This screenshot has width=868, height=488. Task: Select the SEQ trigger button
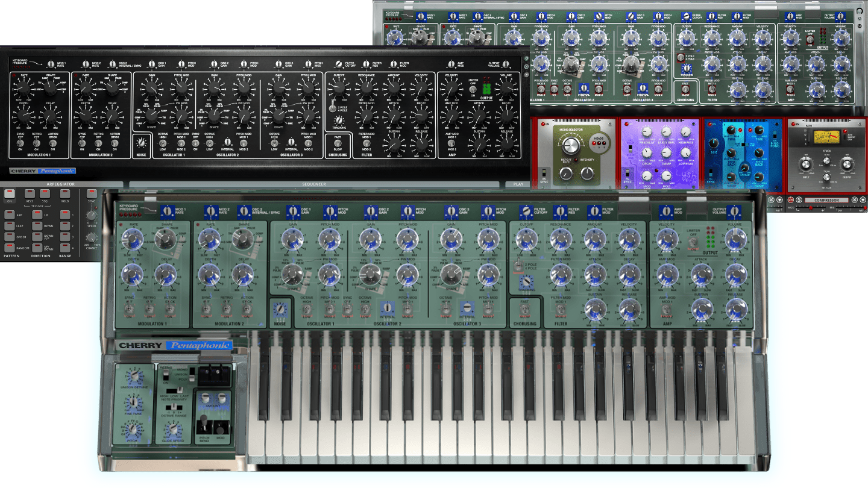(45, 195)
